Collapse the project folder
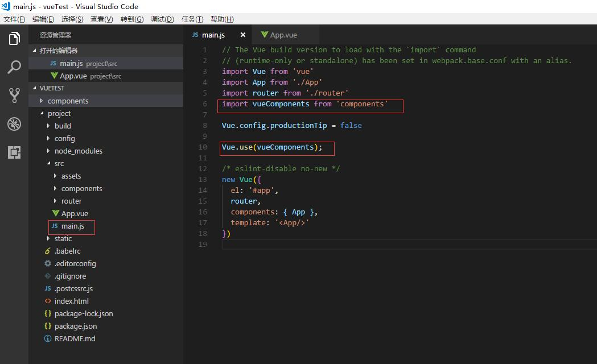The image size is (597, 364). pyautogui.click(x=106, y=113)
